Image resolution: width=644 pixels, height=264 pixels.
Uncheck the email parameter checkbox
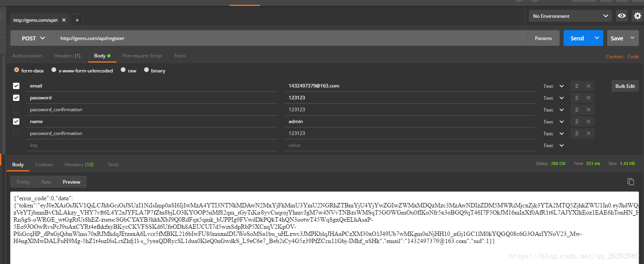[x=16, y=86]
